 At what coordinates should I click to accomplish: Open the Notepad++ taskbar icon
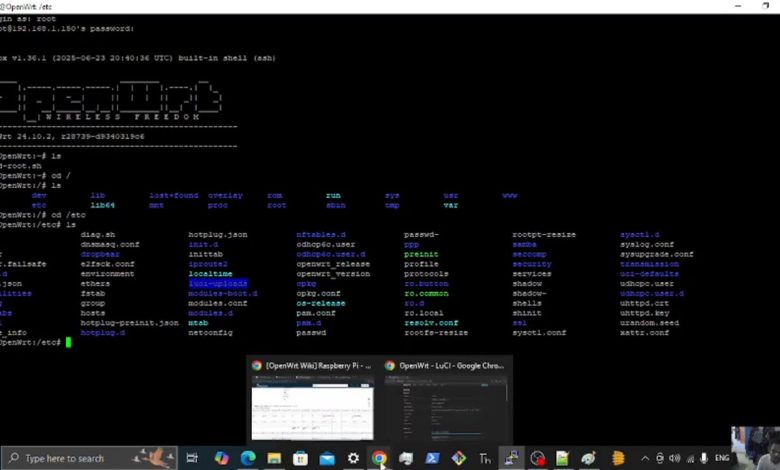click(x=562, y=458)
